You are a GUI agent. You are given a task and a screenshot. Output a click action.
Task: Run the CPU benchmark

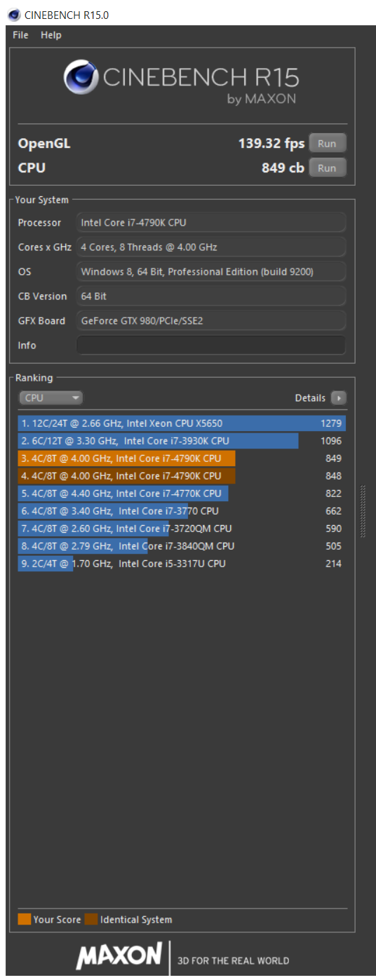click(327, 168)
